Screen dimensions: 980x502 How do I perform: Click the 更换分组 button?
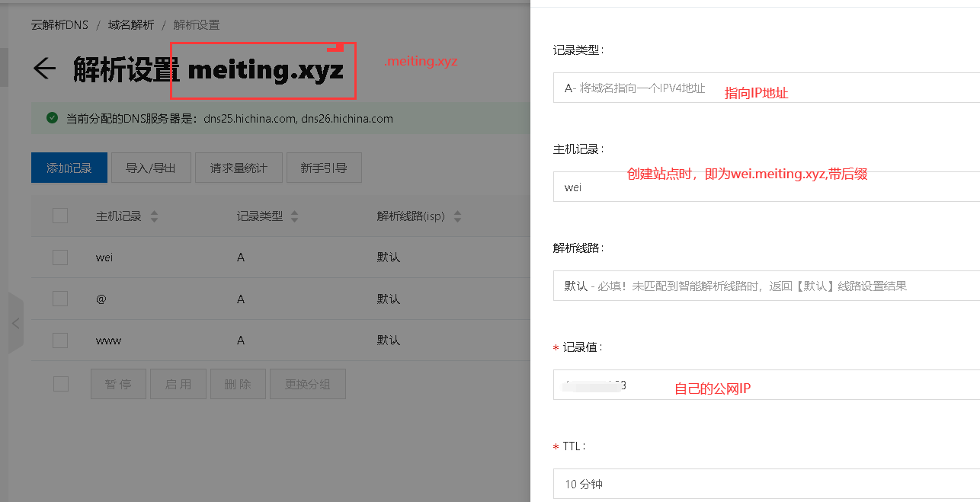pos(308,384)
